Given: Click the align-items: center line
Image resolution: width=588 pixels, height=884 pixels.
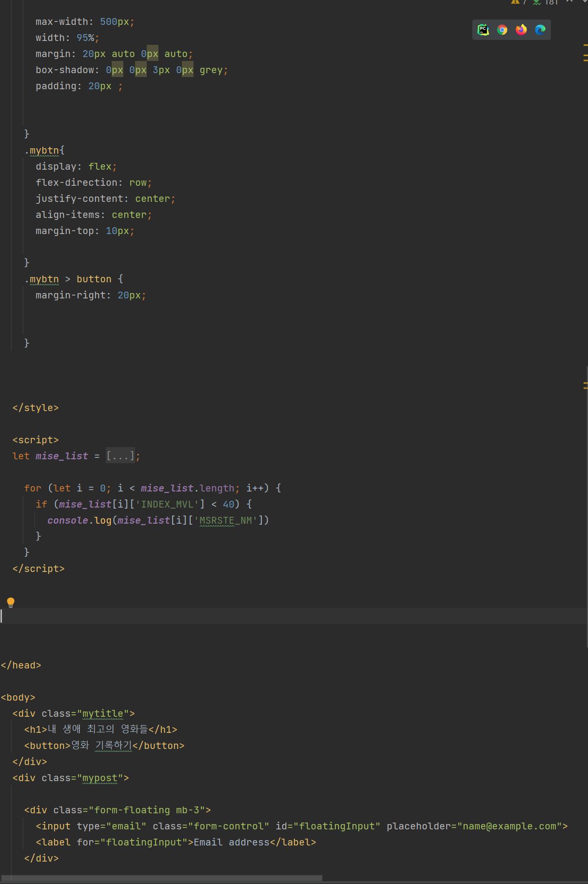Looking at the screenshot, I should [94, 215].
